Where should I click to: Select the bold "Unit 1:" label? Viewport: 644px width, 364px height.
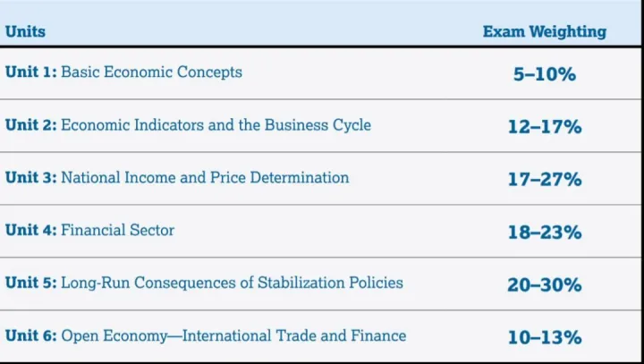[x=31, y=72]
